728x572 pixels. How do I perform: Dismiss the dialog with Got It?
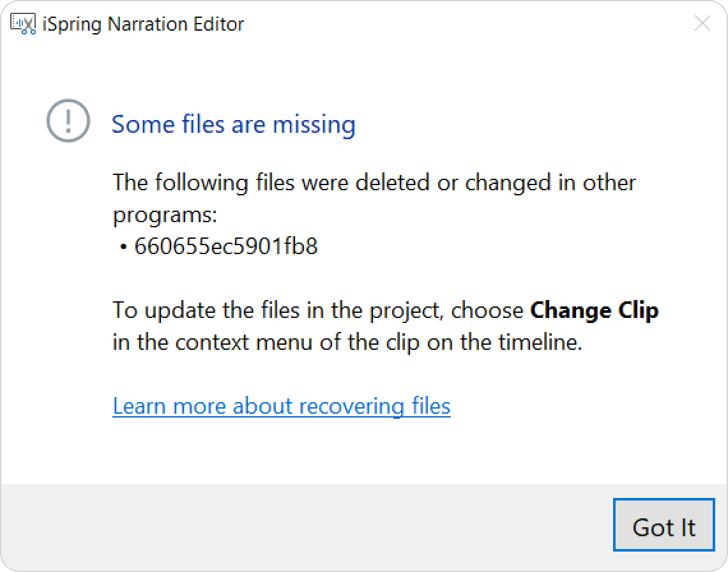[664, 525]
